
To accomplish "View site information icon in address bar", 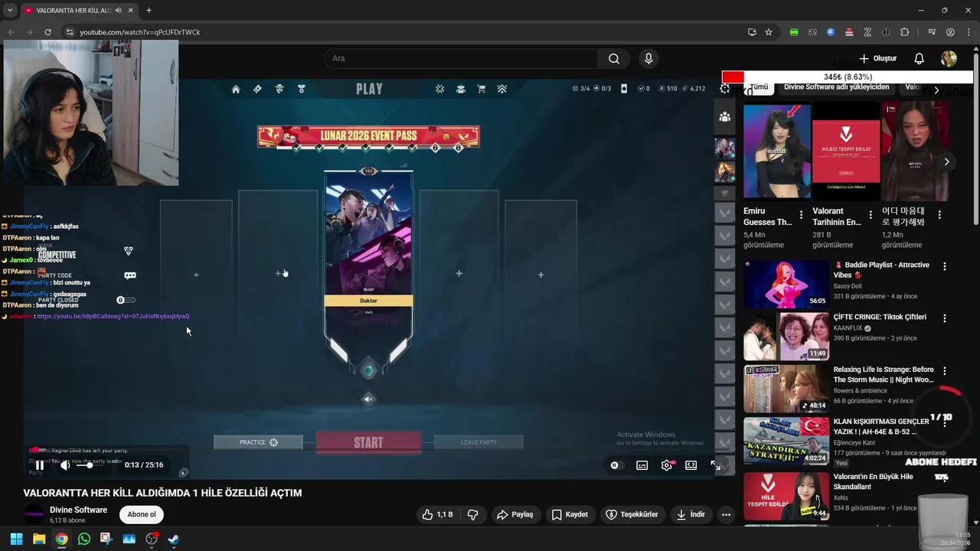I will click(70, 32).
